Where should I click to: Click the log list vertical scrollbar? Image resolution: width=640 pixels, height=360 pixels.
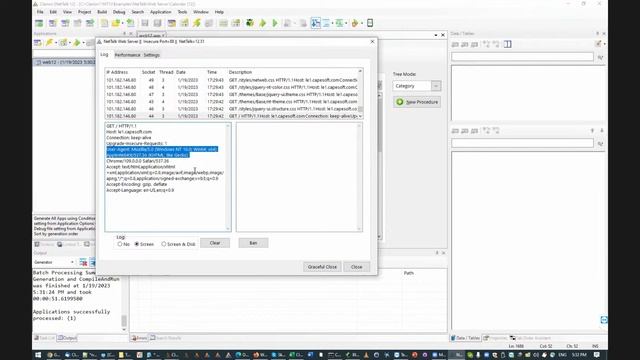(360, 94)
